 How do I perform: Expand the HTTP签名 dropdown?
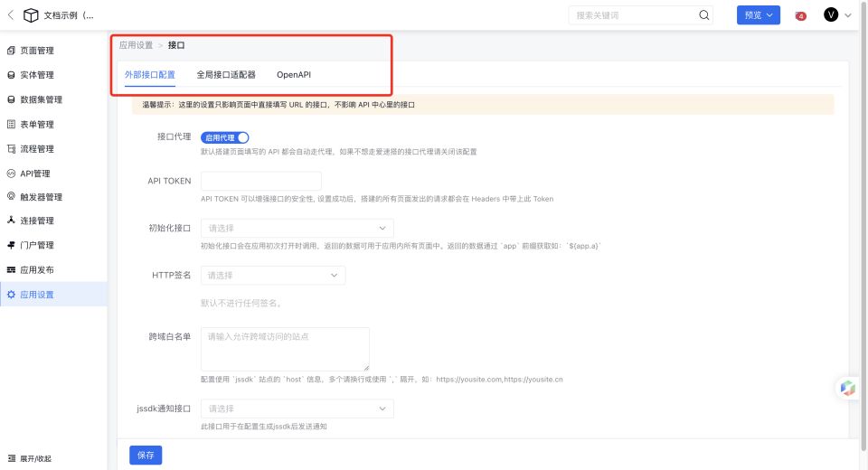272,275
